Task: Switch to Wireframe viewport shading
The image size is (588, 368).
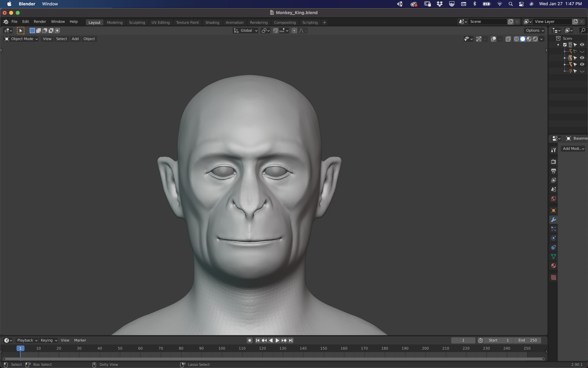Action: click(x=516, y=39)
